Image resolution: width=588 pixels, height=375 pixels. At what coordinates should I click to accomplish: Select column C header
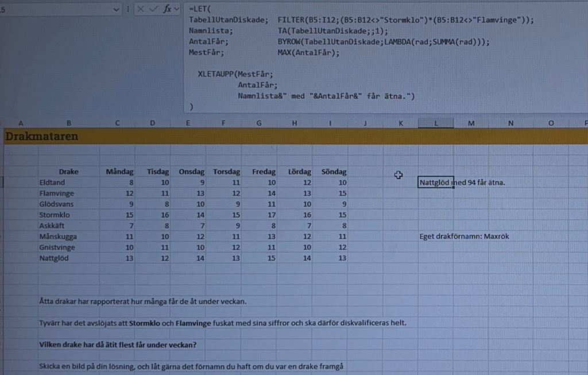(117, 123)
